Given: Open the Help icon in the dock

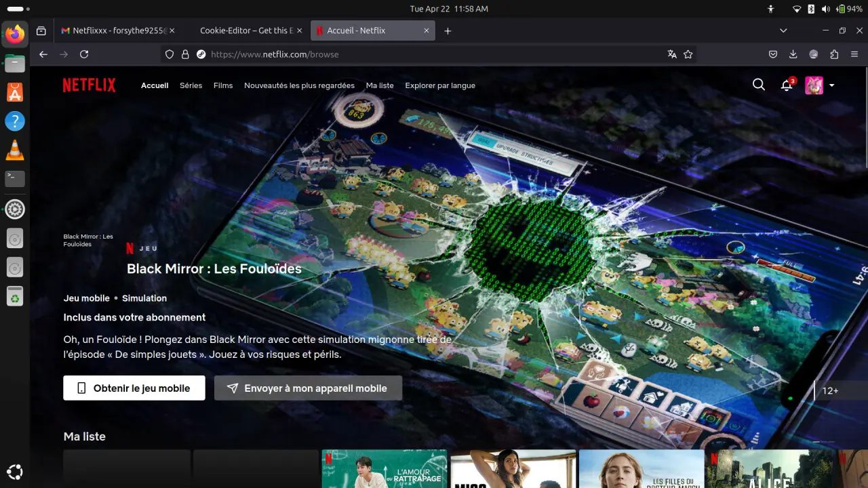Looking at the screenshot, I should click(x=15, y=121).
